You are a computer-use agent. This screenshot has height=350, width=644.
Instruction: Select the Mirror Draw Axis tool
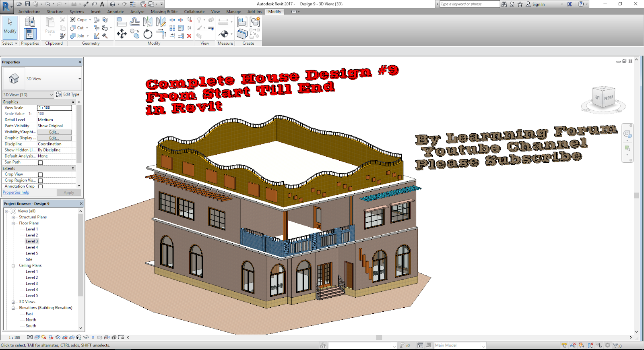pyautogui.click(x=161, y=21)
